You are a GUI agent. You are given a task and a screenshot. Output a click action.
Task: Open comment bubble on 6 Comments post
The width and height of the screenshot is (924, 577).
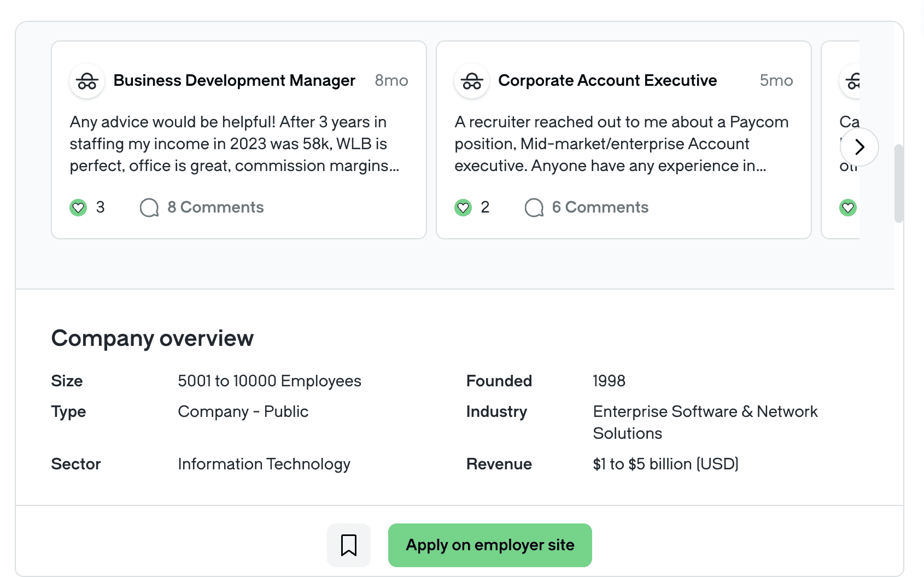tap(534, 208)
